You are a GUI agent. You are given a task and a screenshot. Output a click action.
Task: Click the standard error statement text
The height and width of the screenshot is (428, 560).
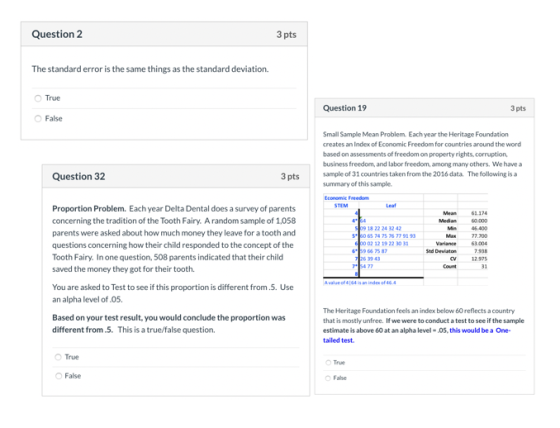pyautogui.click(x=150, y=69)
